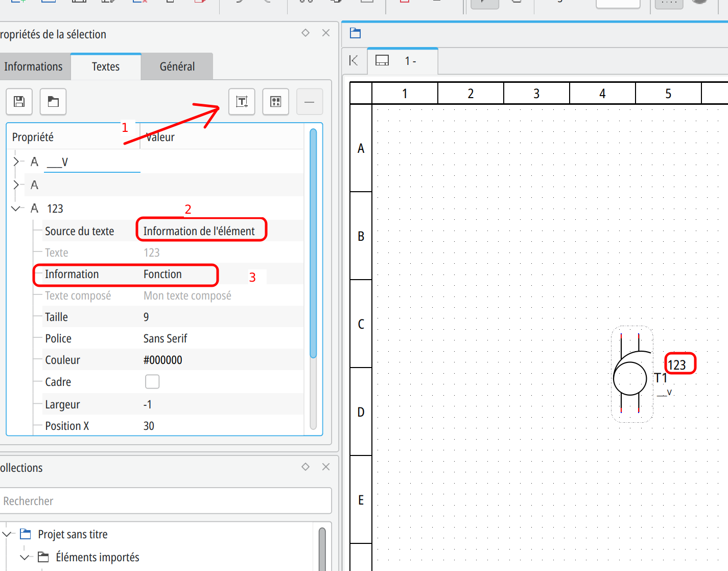This screenshot has width=728, height=571.
Task: Add a new dynamic text
Action: (x=242, y=101)
